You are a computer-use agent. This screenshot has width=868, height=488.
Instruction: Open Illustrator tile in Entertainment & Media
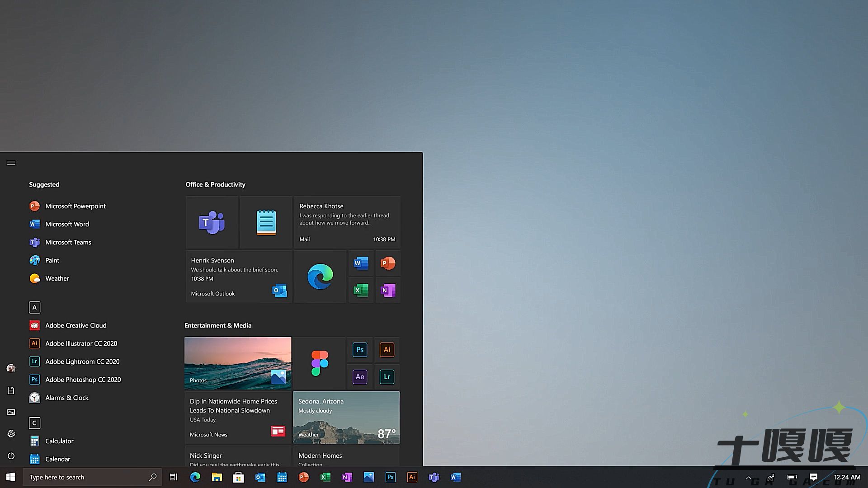(x=387, y=350)
